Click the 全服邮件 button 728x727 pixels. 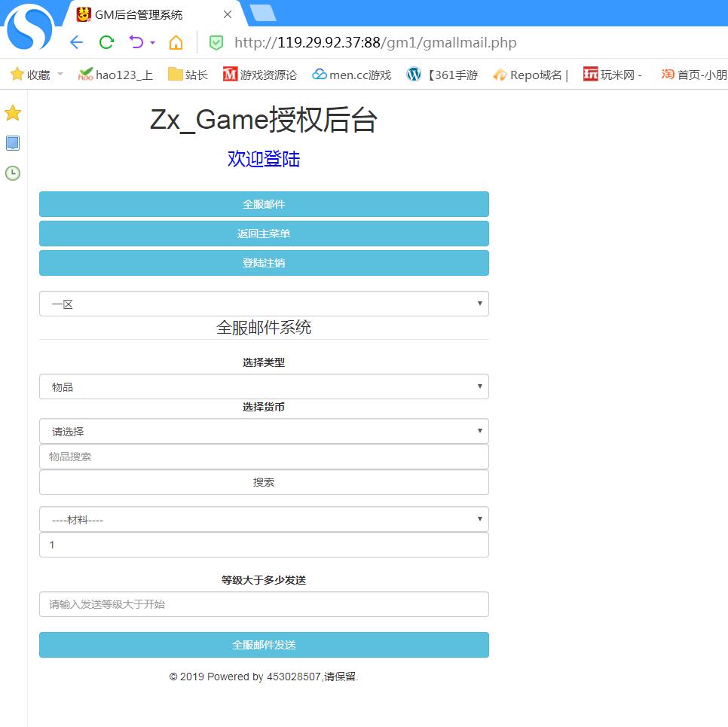coord(264,204)
